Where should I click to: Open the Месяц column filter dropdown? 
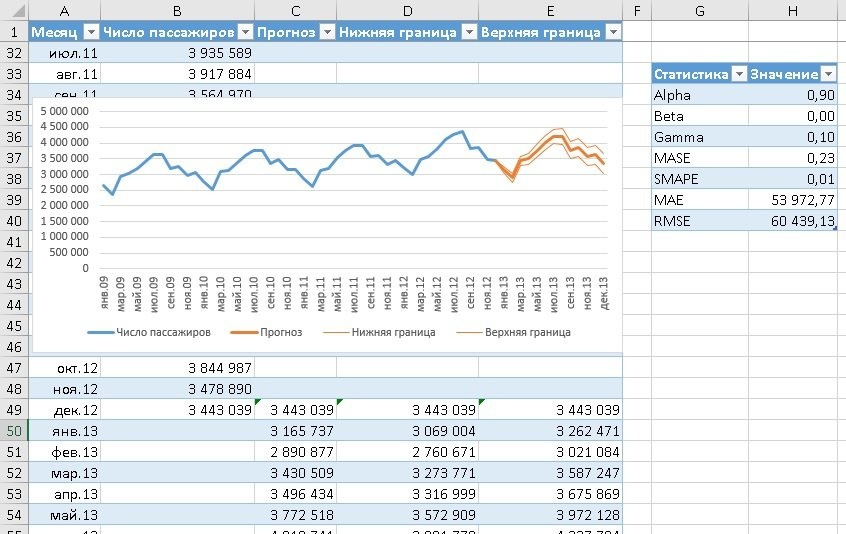[92, 32]
